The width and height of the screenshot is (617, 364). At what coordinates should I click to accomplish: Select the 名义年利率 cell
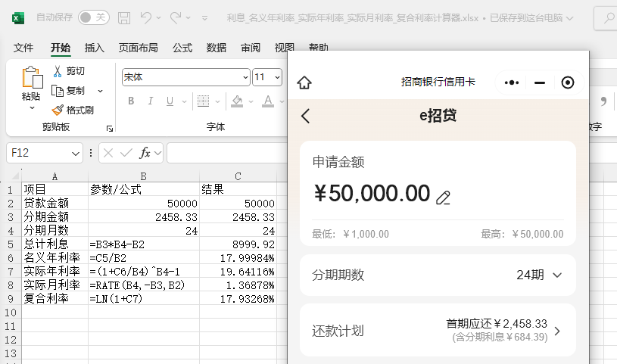[55, 258]
